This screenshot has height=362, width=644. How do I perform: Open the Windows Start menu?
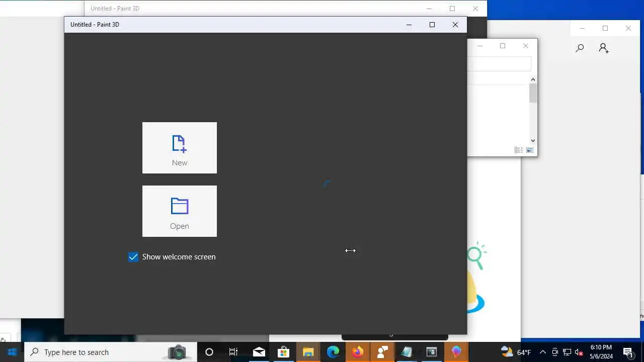(x=12, y=352)
